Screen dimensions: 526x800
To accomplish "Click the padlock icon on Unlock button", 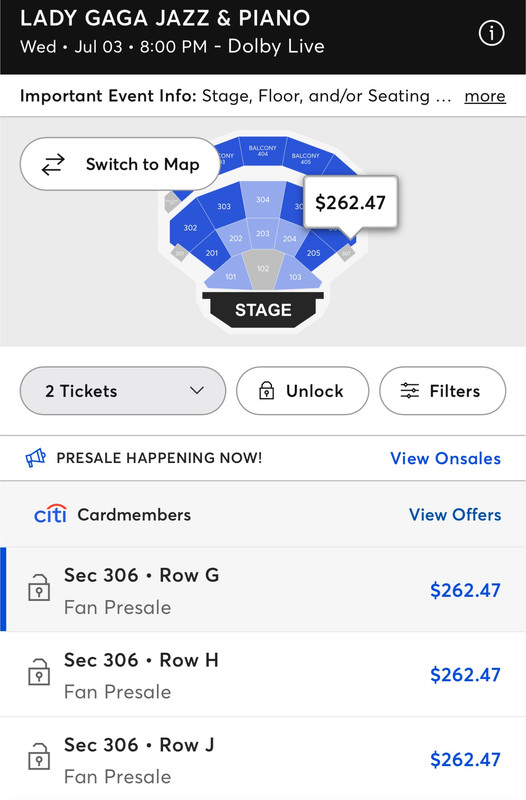I will [x=266, y=391].
